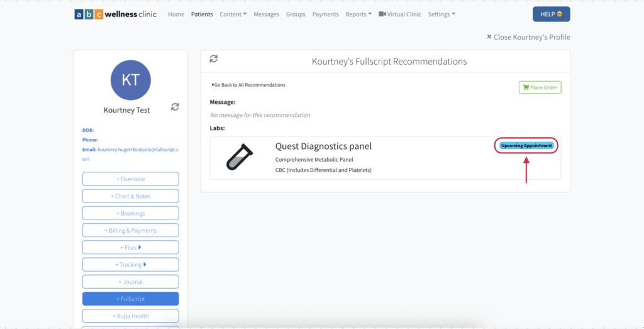This screenshot has height=329, width=644.
Task: Click Kourtney Test patient name
Action: tap(127, 110)
